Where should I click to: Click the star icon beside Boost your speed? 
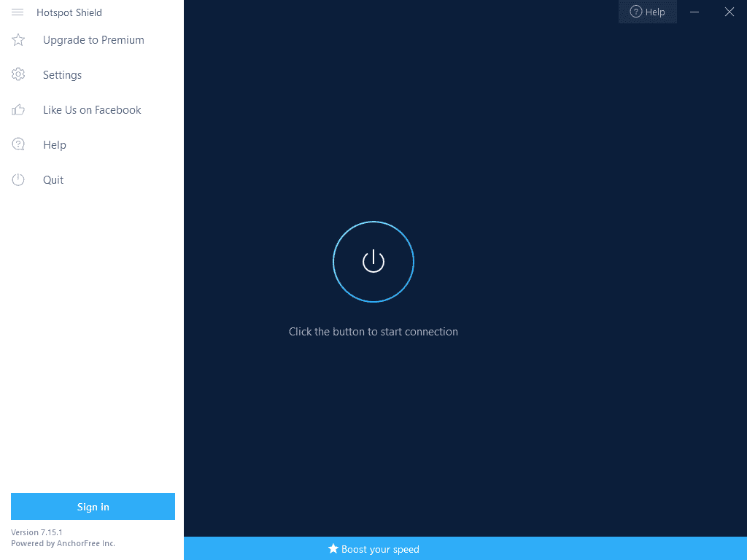(333, 548)
